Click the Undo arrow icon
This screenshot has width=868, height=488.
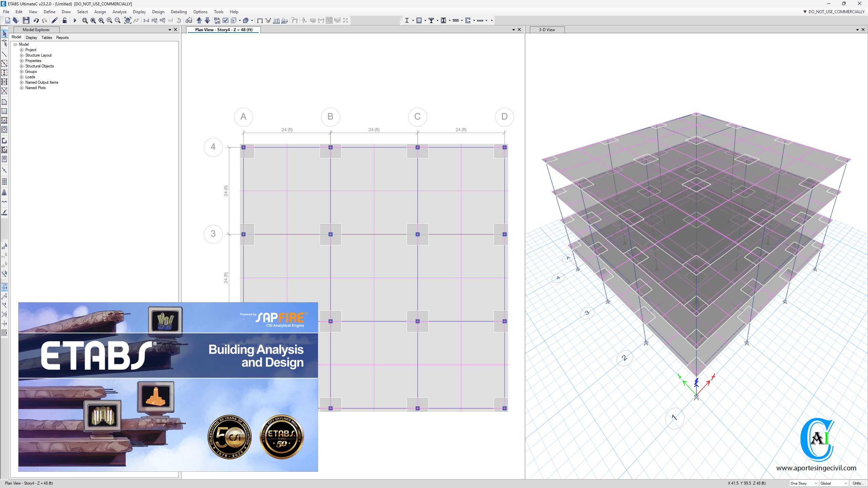(x=36, y=20)
